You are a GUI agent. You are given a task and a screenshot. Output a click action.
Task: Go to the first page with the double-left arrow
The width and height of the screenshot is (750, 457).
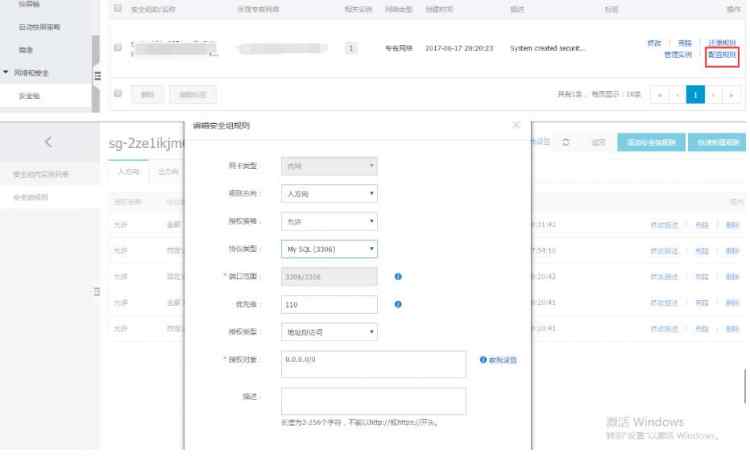click(660, 95)
